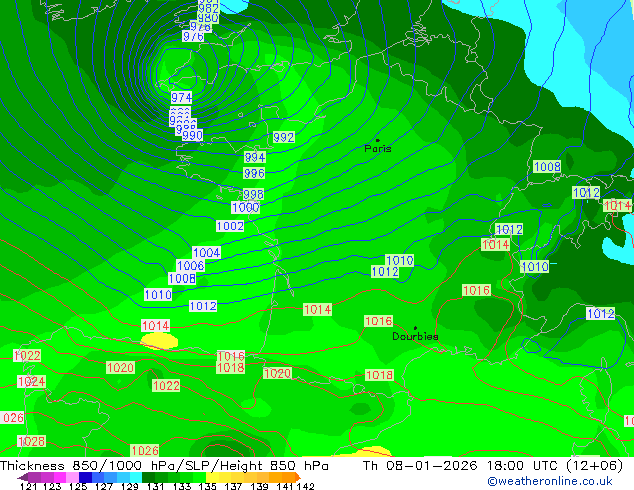Click the 994 isobar label
634x490 pixels.
(x=255, y=157)
